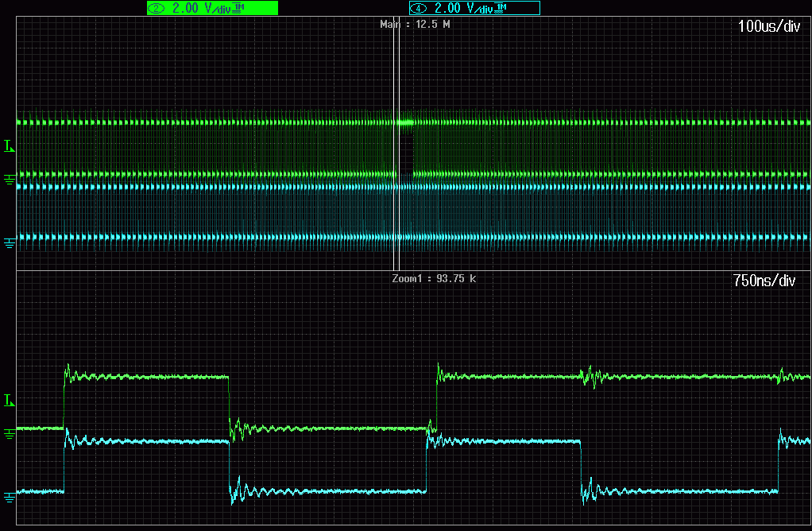Click the "Main : 12.5 M" record length label
The height and width of the screenshot is (531, 812).
415,25
